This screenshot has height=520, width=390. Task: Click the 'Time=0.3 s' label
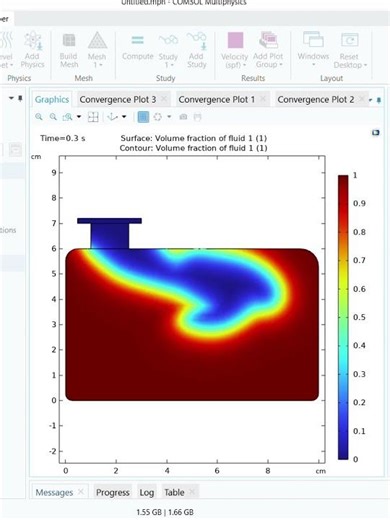pyautogui.click(x=63, y=138)
